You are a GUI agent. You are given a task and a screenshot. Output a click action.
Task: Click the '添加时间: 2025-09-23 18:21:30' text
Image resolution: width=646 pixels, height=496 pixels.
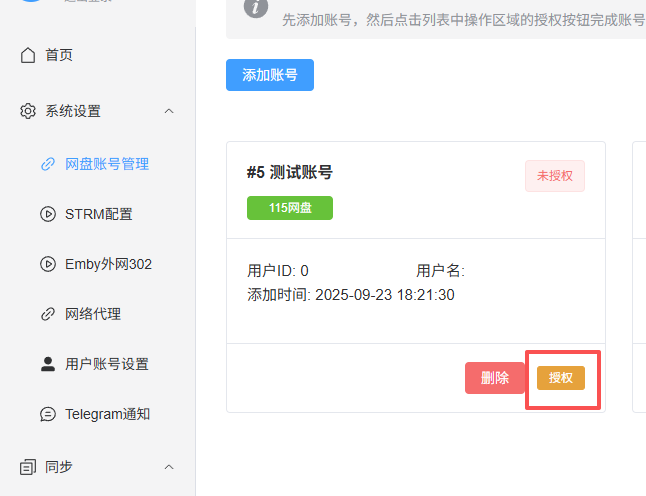[351, 295]
